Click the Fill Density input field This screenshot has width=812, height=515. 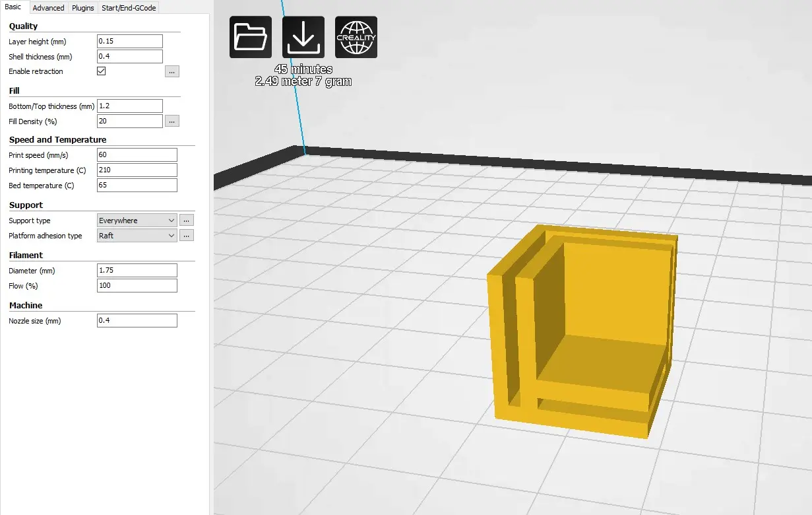(x=130, y=121)
